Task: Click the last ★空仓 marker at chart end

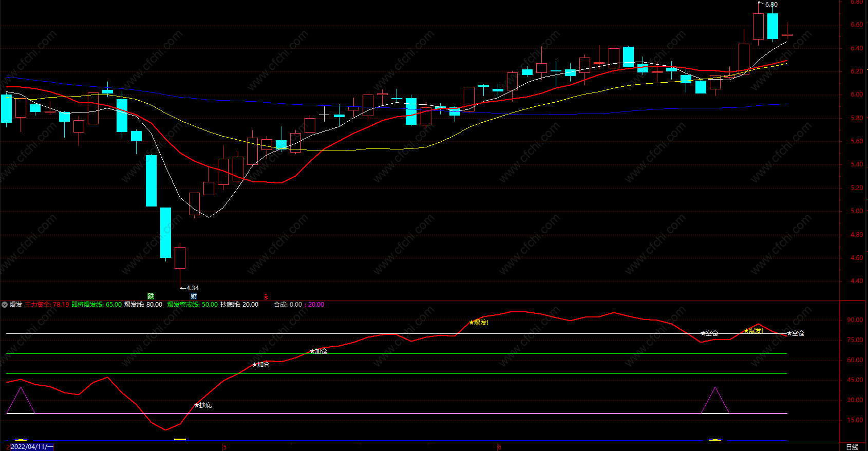Action: tap(796, 333)
